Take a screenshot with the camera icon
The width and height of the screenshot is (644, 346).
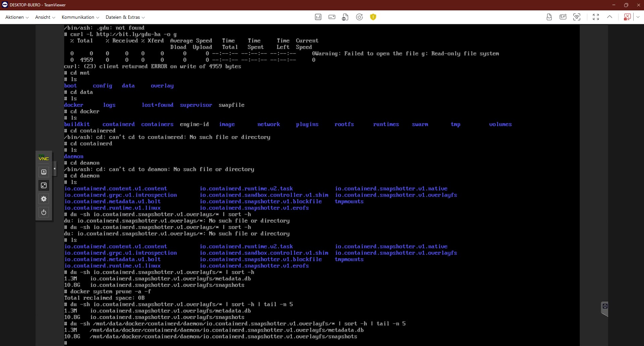tap(577, 17)
